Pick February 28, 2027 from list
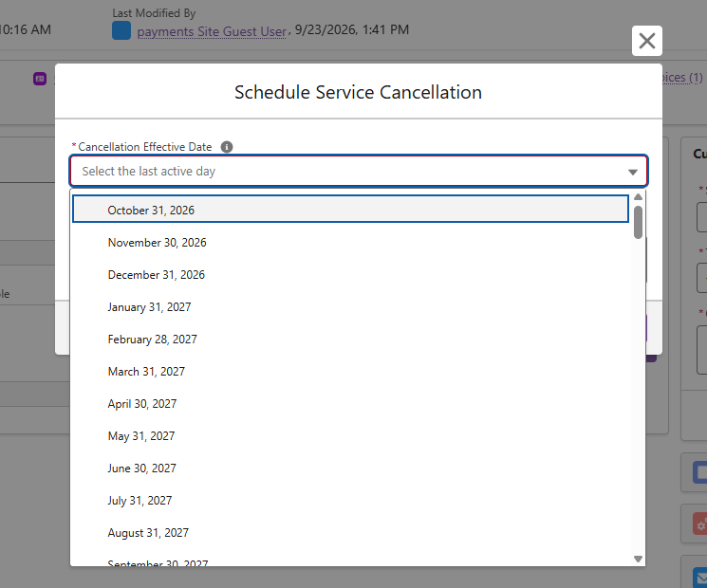The width and height of the screenshot is (707, 588). point(350,340)
